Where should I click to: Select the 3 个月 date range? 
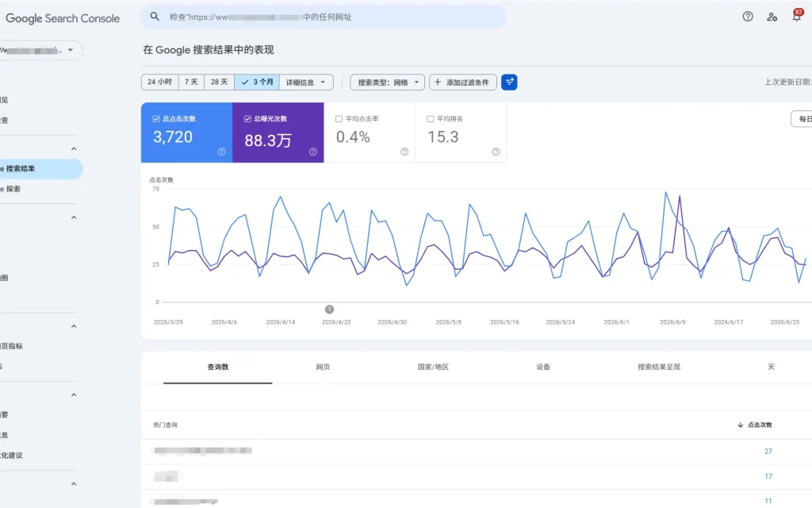click(x=257, y=82)
